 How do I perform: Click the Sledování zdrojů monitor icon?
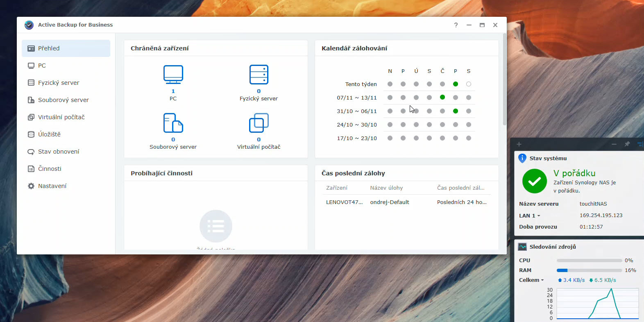click(x=522, y=247)
